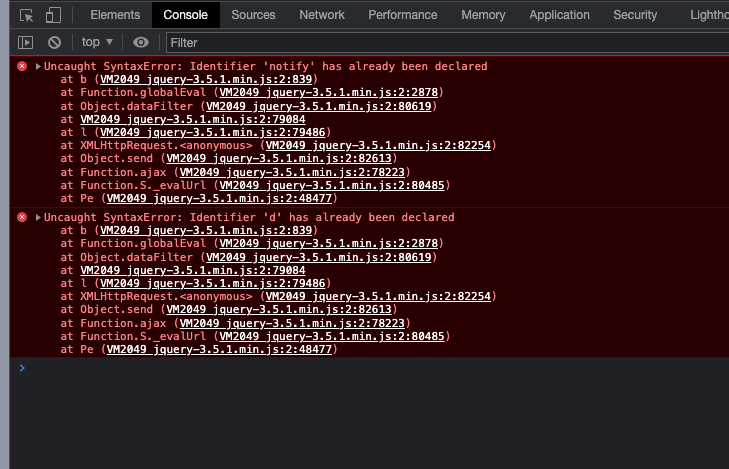
Task: Open the 2:79084 link in the 'd' error
Action: 193,271
